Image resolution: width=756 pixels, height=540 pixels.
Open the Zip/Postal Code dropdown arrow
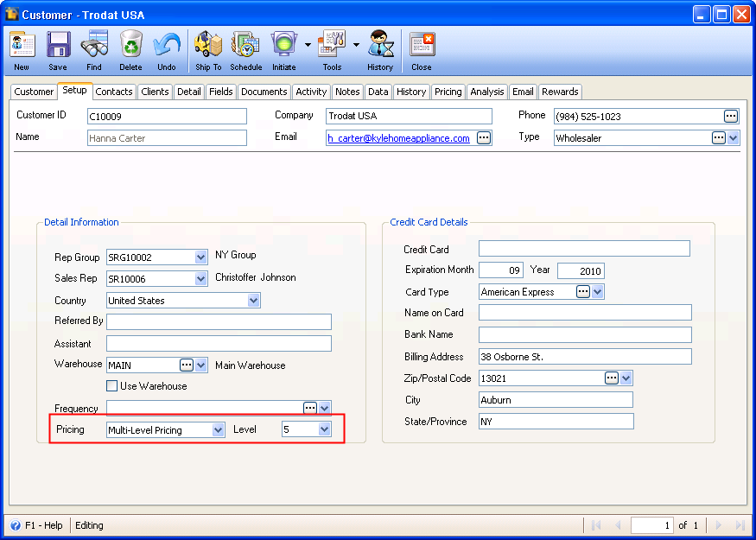coord(626,378)
